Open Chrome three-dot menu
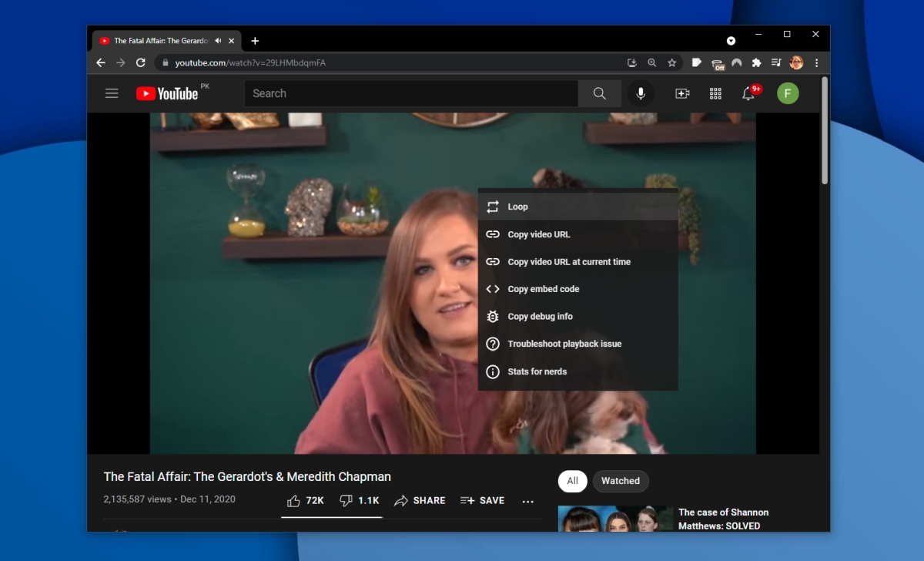The width and height of the screenshot is (924, 561). [816, 62]
